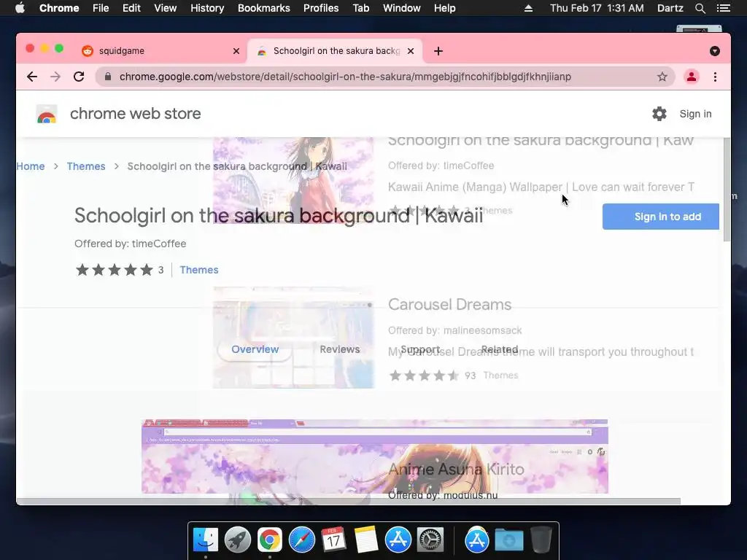Open Safari from the Dock
This screenshot has height=560, width=747.
[301, 540]
